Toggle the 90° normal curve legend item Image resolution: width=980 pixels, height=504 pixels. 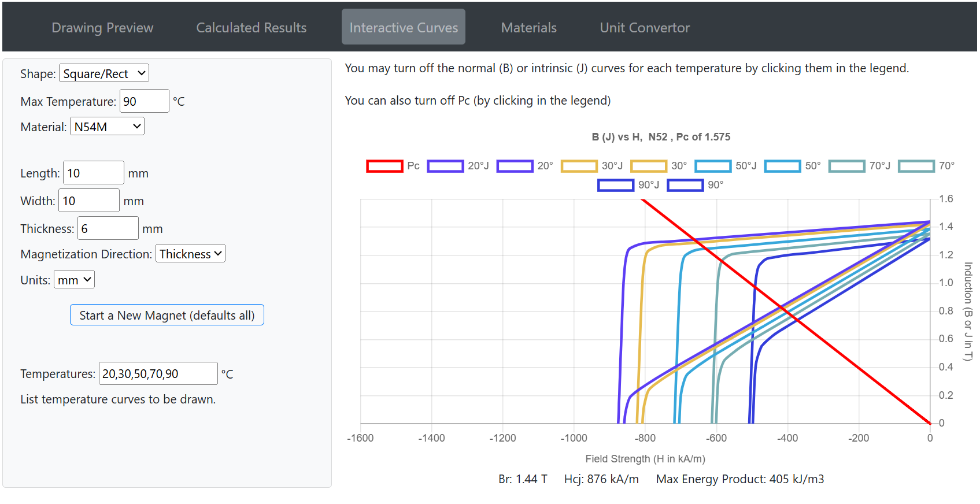(685, 186)
